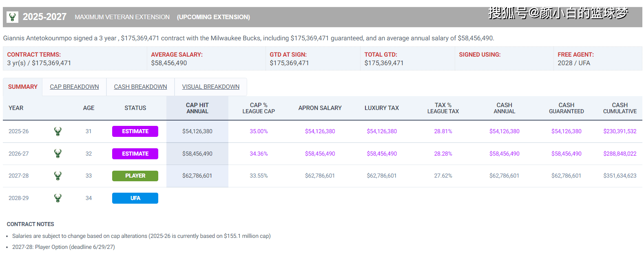The width and height of the screenshot is (644, 266).
Task: Click the $54,126,380 cap hit for 2025-26
Action: [x=197, y=131]
